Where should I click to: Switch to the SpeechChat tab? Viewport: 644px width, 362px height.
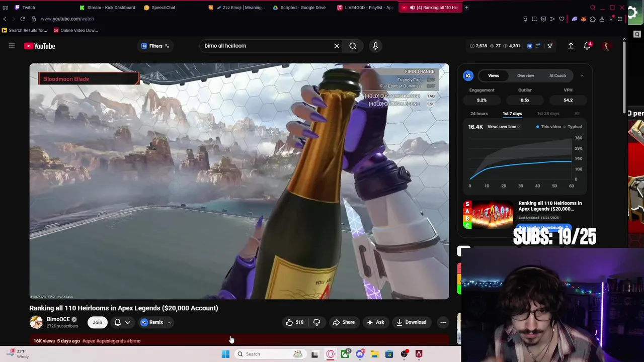[159, 8]
